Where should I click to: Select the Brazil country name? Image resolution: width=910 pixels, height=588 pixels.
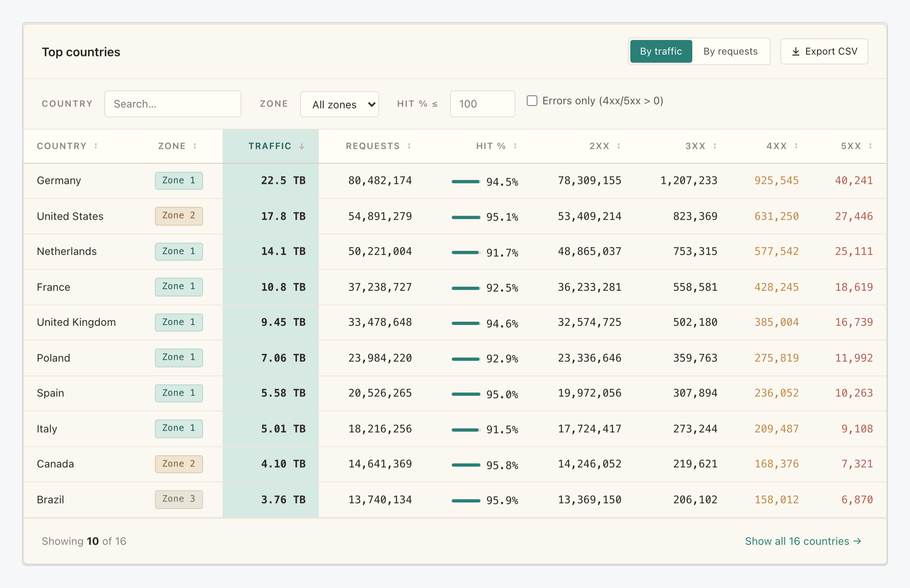point(51,500)
